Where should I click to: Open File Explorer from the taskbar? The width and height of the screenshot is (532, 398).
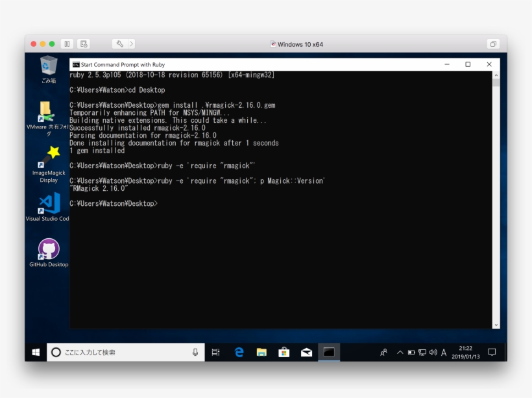(x=261, y=352)
